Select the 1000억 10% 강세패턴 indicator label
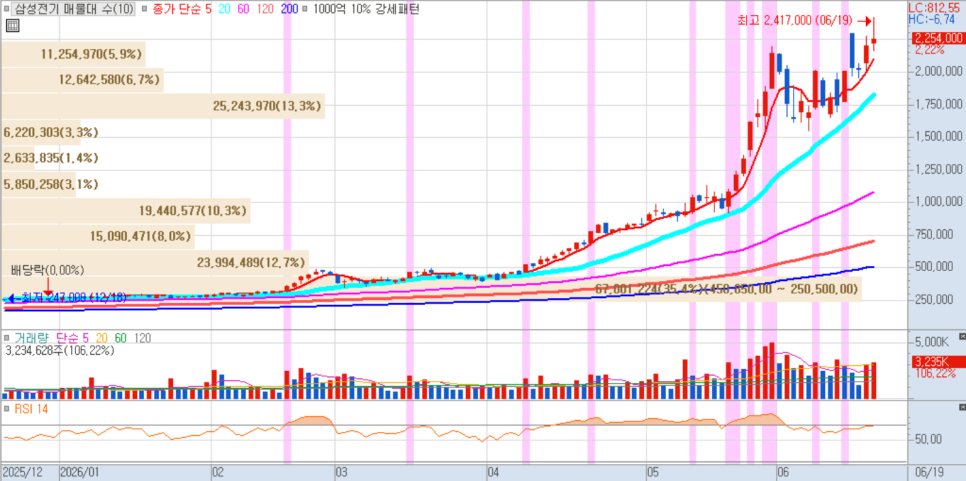 click(x=366, y=9)
